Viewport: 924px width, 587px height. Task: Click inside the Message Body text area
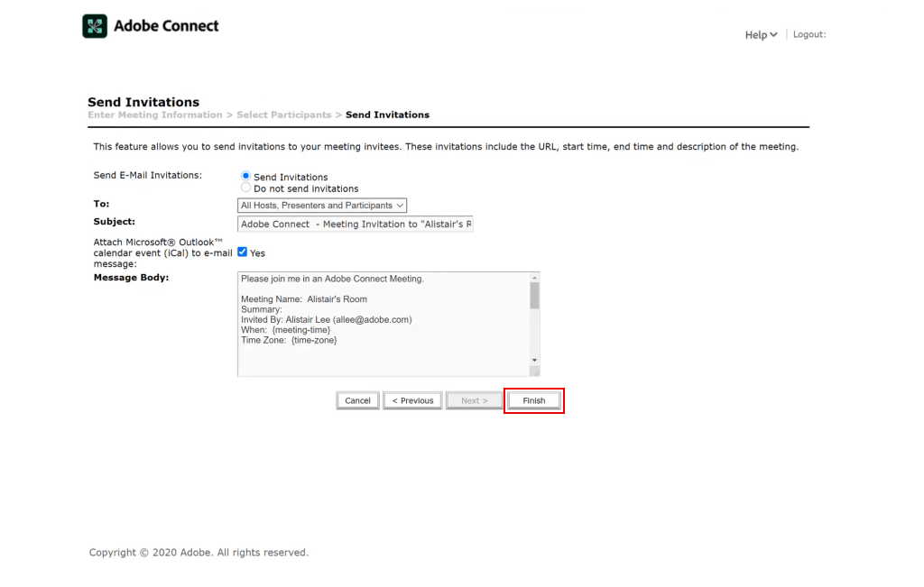(x=383, y=324)
